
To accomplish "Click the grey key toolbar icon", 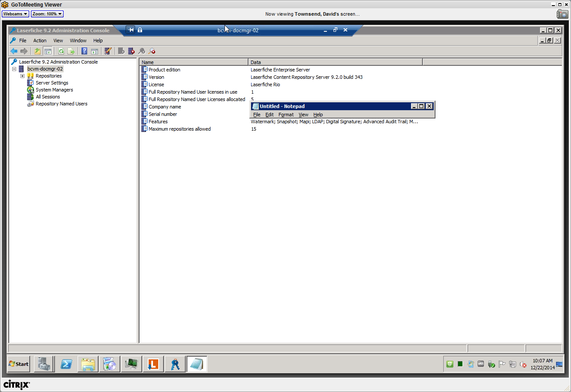I will [x=142, y=51].
